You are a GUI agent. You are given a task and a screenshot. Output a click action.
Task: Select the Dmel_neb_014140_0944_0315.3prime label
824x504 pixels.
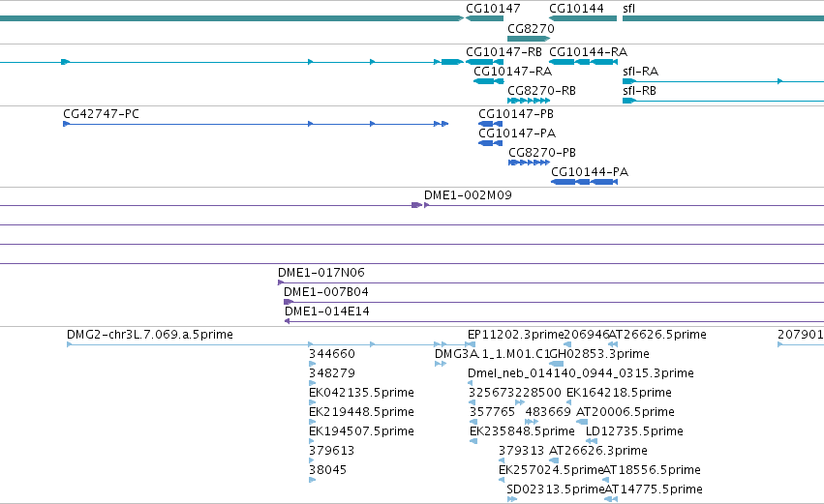[581, 373]
